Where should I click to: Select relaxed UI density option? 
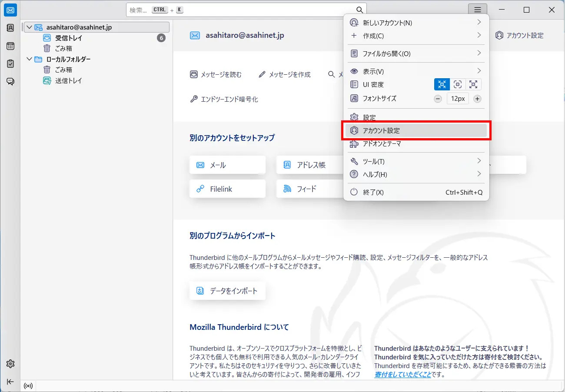pos(473,85)
